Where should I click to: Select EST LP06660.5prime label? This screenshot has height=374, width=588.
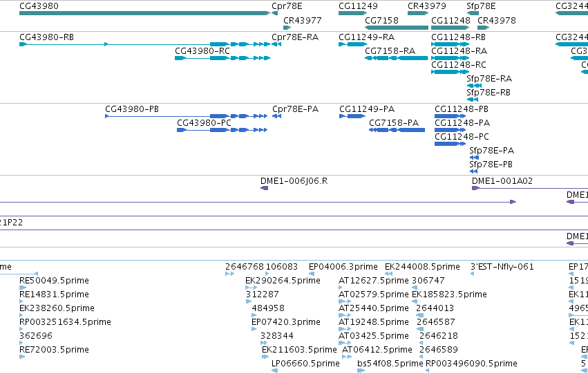(x=305, y=364)
